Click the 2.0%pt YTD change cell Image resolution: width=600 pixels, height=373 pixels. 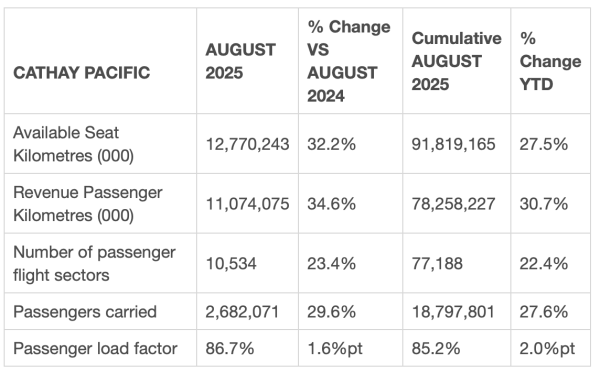pos(547,349)
